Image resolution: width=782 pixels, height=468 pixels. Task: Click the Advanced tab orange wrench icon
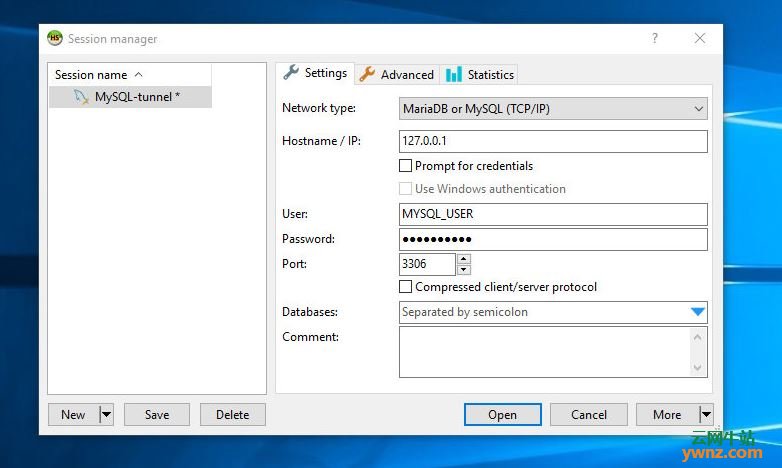pos(367,74)
